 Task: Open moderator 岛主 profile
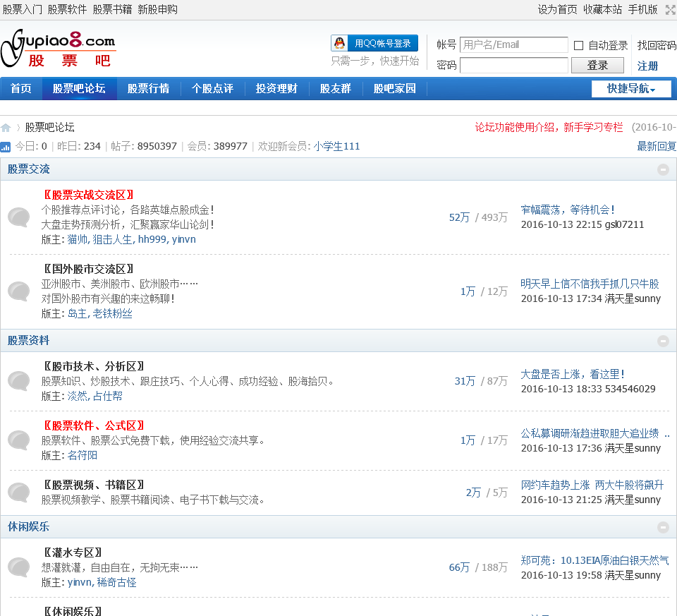(78, 313)
